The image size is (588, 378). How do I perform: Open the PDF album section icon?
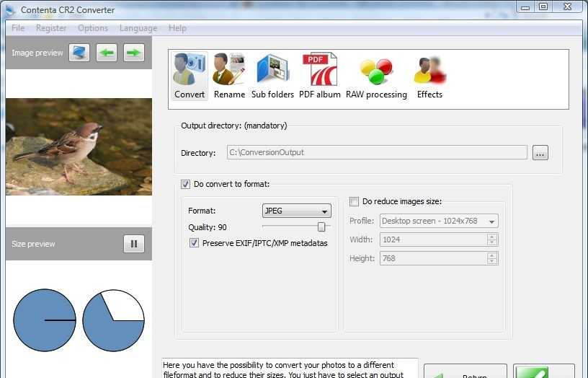(x=320, y=76)
